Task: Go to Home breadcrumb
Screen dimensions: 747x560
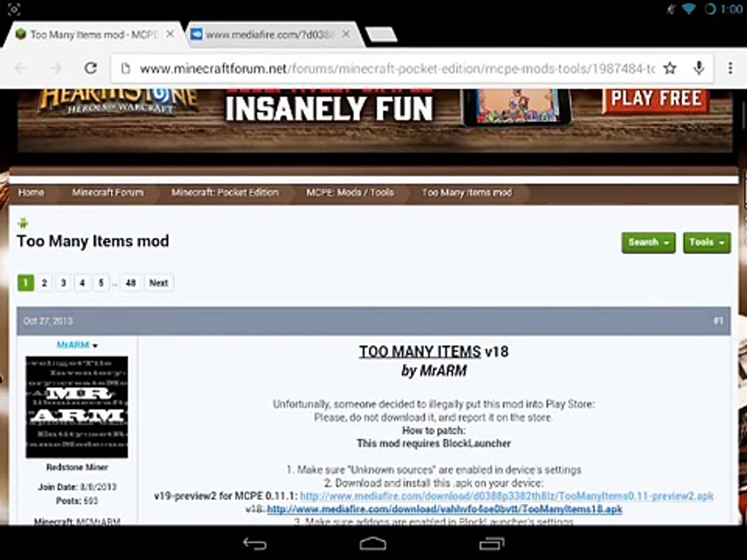Action: [31, 192]
